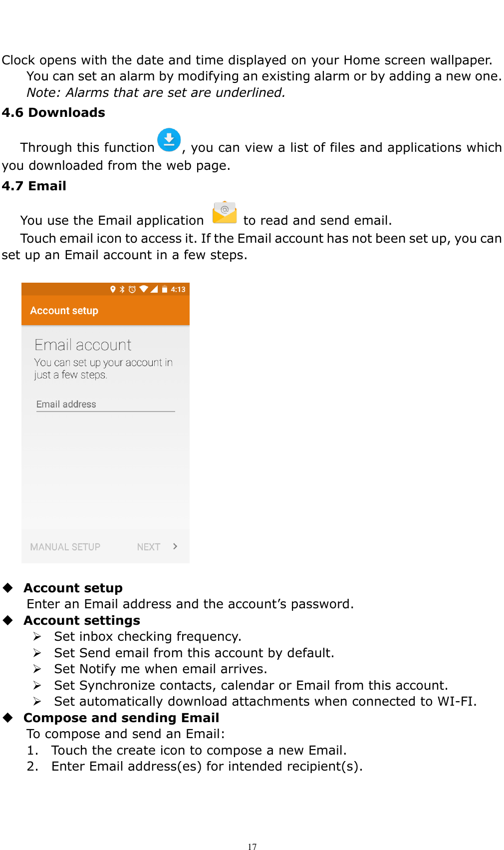504x850 pixels.
Task: Click the page number 17
Action: click(252, 847)
